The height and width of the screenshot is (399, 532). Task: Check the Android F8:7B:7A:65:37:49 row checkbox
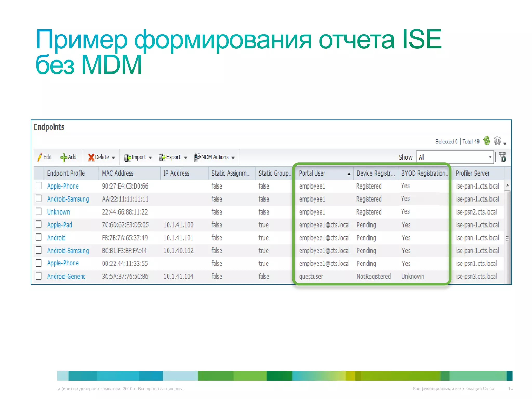[x=38, y=237]
